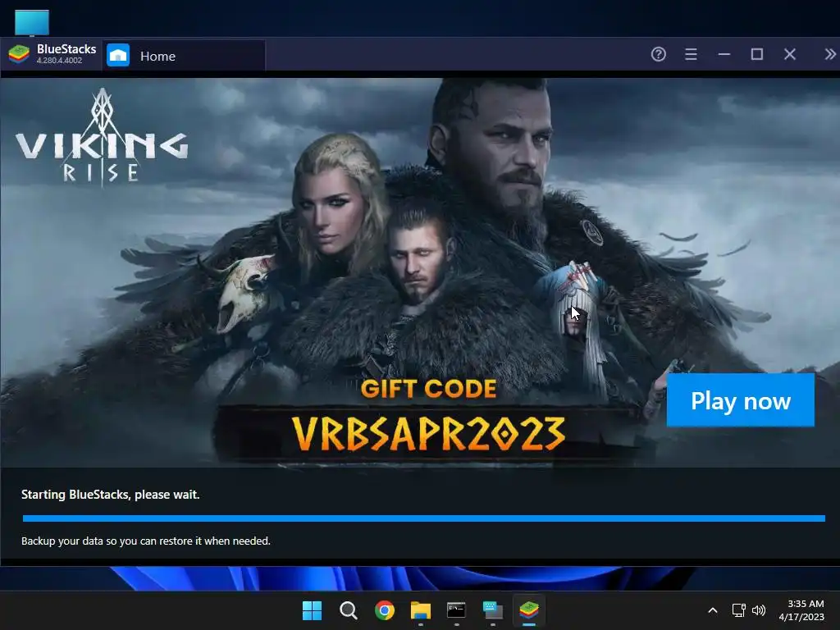Click the BlueStacks taskbar icon
Image resolution: width=840 pixels, height=630 pixels.
pos(529,609)
